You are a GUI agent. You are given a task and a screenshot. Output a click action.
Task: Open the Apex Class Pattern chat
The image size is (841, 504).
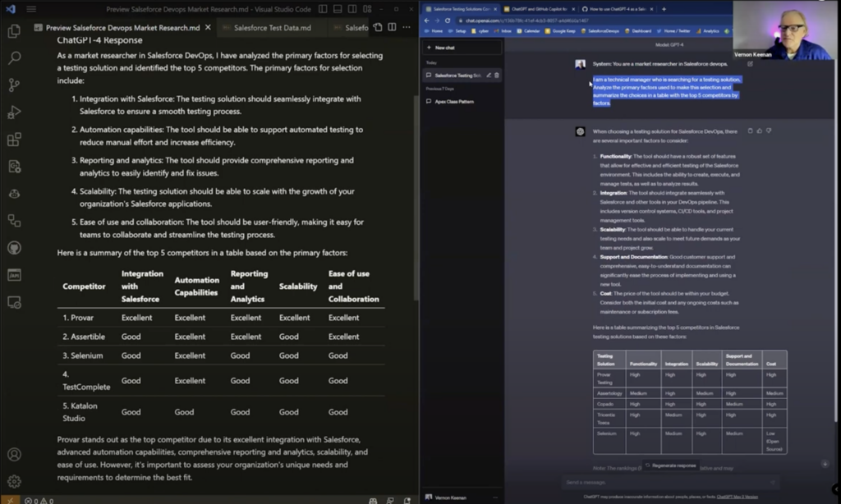point(462,101)
